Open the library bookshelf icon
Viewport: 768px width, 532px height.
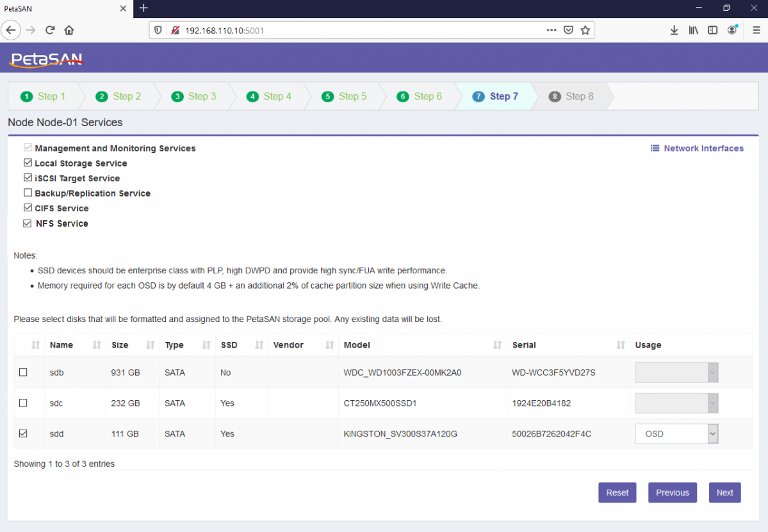tap(694, 30)
